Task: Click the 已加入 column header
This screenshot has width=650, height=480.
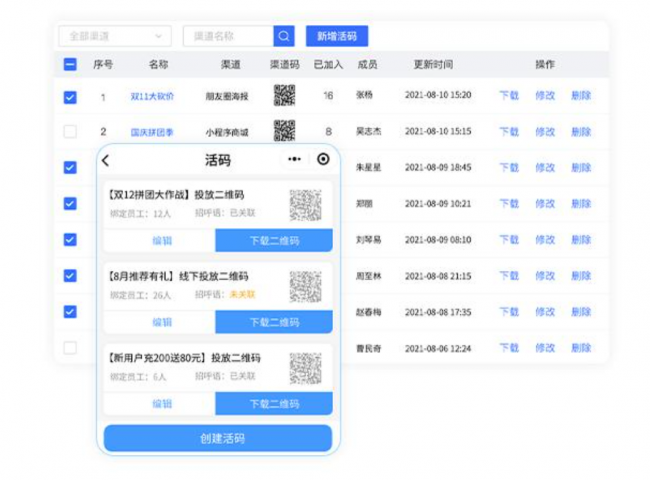Action: (x=328, y=64)
